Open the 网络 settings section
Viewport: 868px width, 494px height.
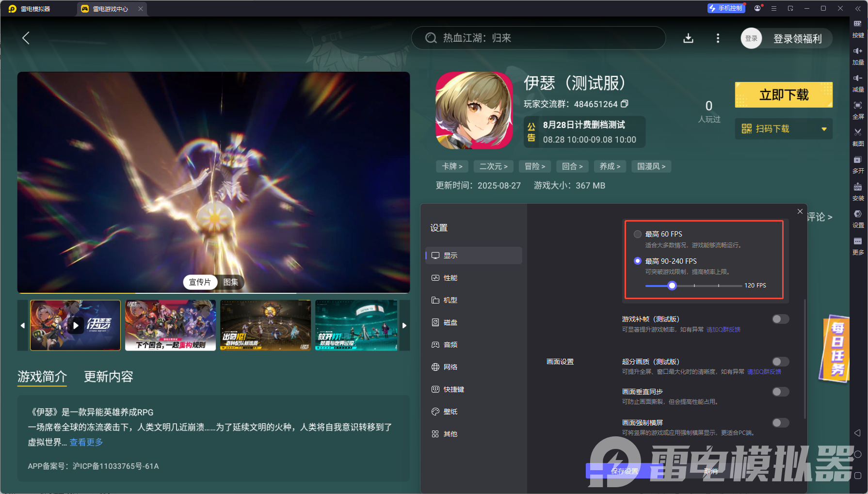pos(474,367)
